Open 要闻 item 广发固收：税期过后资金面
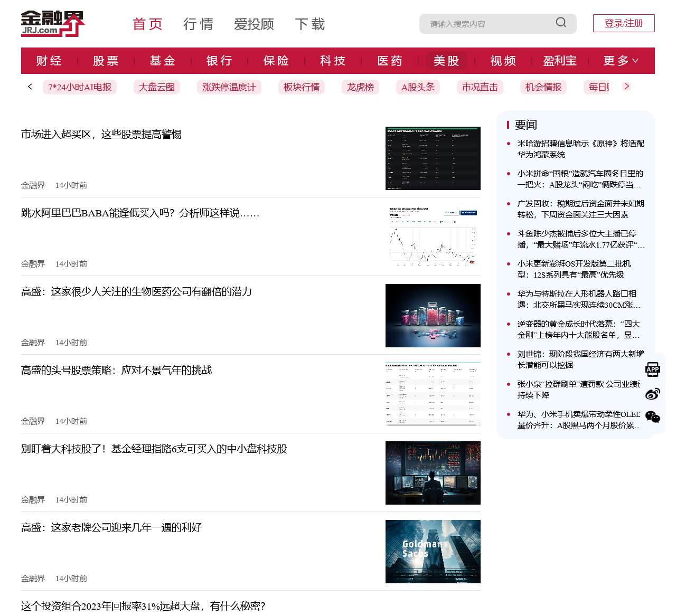This screenshot has height=616, width=676. click(580, 209)
